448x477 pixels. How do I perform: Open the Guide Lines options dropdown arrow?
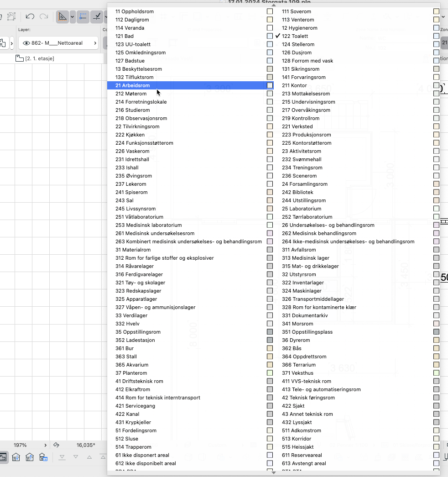click(72, 17)
